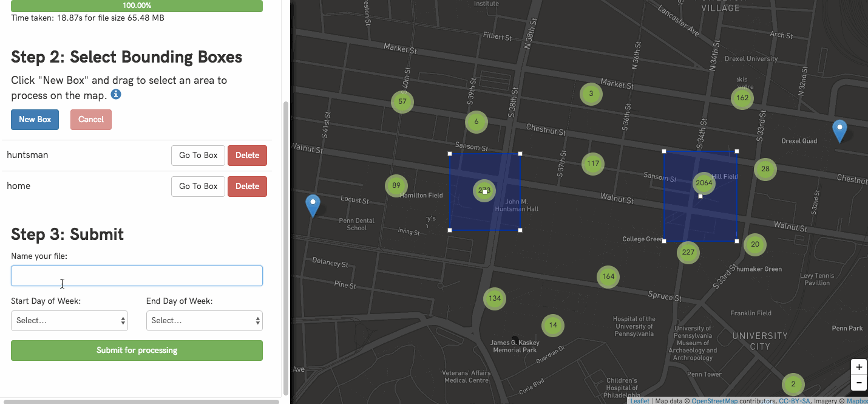The width and height of the screenshot is (868, 404).
Task: Open the cluster marker labeled 2064
Action: pyautogui.click(x=704, y=183)
